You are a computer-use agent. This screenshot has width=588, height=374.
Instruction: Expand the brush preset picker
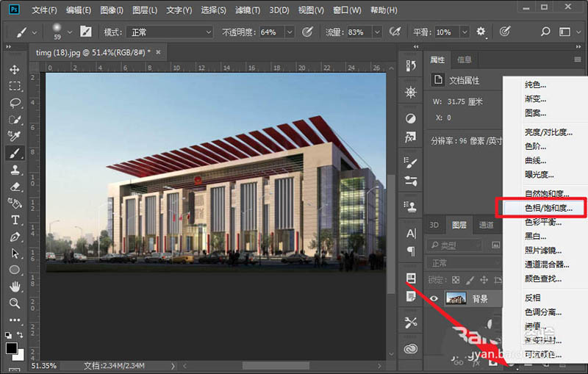pos(69,32)
